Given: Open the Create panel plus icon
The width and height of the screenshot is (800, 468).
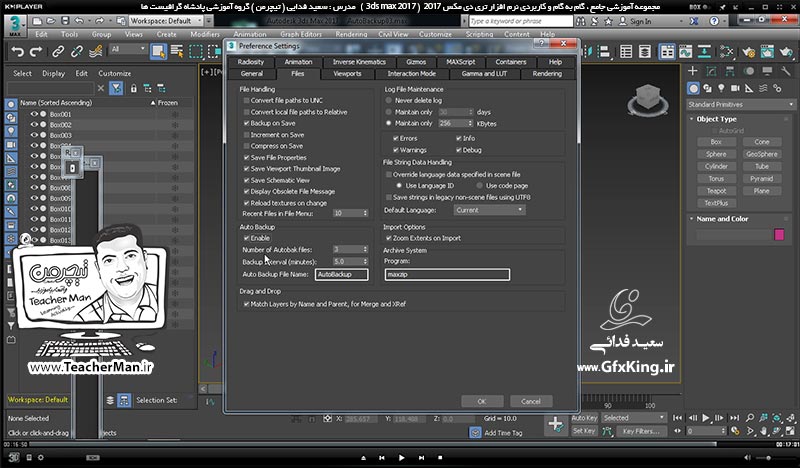Looking at the screenshot, I should pos(692,71).
